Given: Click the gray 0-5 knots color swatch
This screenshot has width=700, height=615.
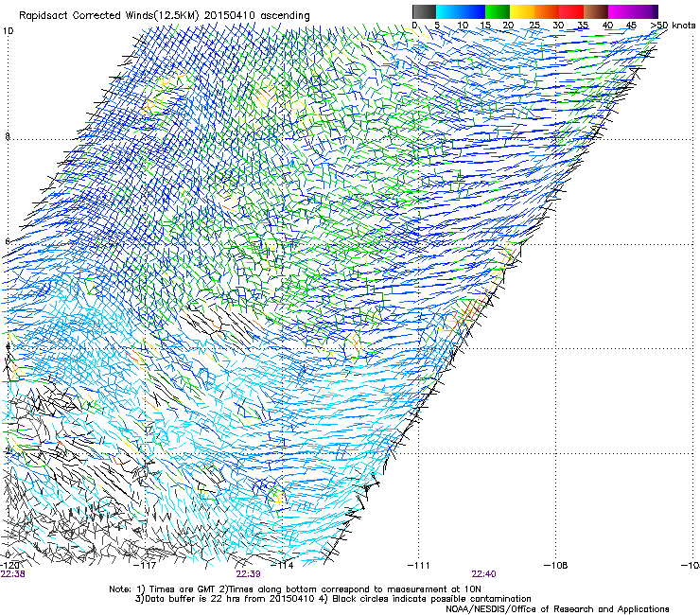Looking at the screenshot, I should (x=424, y=11).
